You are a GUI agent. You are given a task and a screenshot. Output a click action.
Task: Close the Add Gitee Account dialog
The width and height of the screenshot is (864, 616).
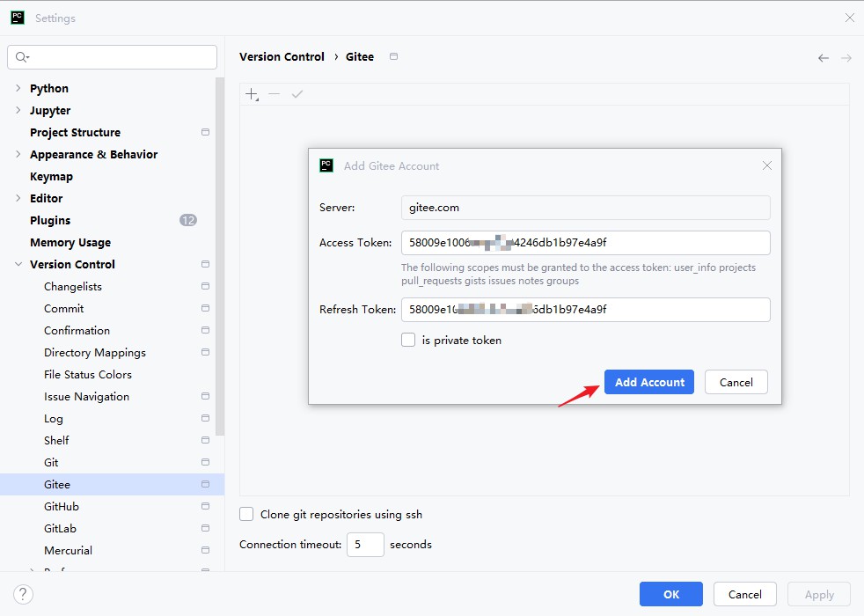(x=767, y=165)
